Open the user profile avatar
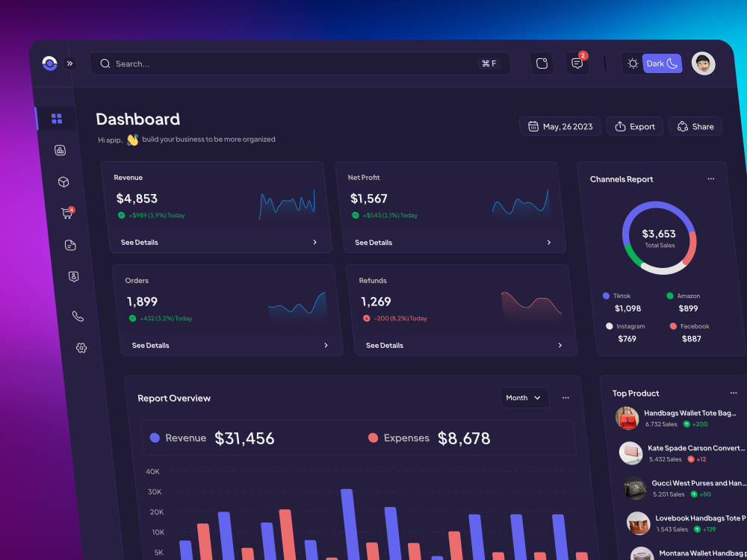The width and height of the screenshot is (747, 560). (x=703, y=63)
